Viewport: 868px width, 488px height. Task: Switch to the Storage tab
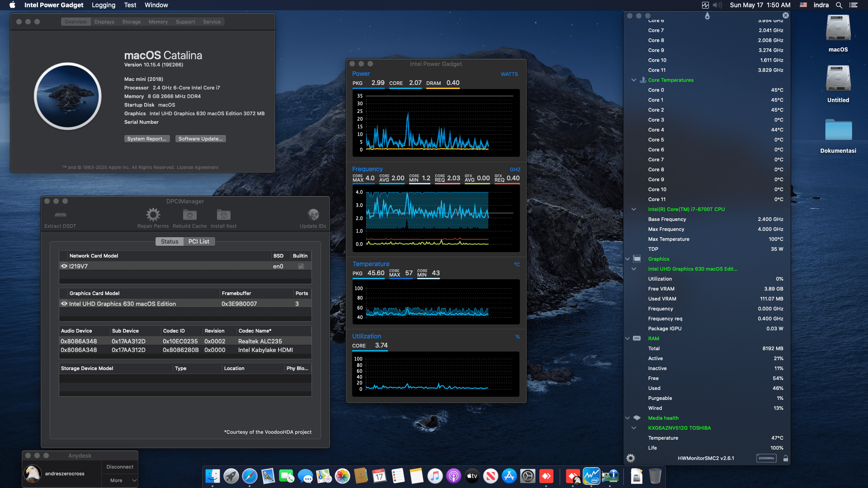131,22
